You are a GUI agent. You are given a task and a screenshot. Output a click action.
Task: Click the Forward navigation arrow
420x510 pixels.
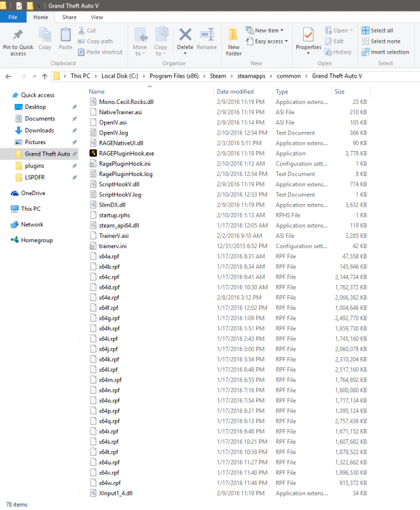click(22, 76)
